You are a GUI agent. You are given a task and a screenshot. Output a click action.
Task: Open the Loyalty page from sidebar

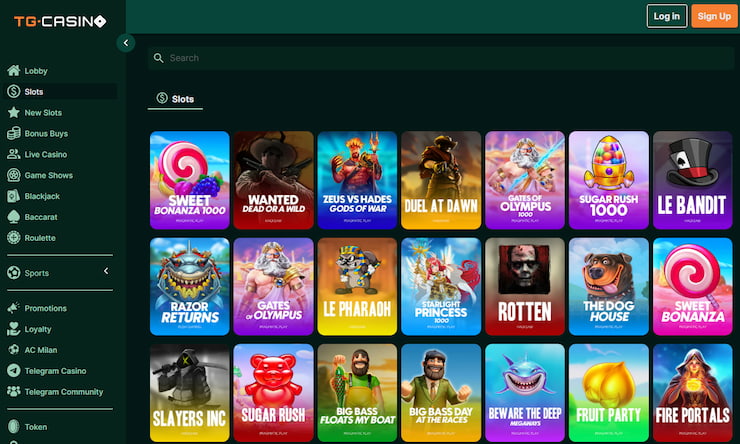38,329
